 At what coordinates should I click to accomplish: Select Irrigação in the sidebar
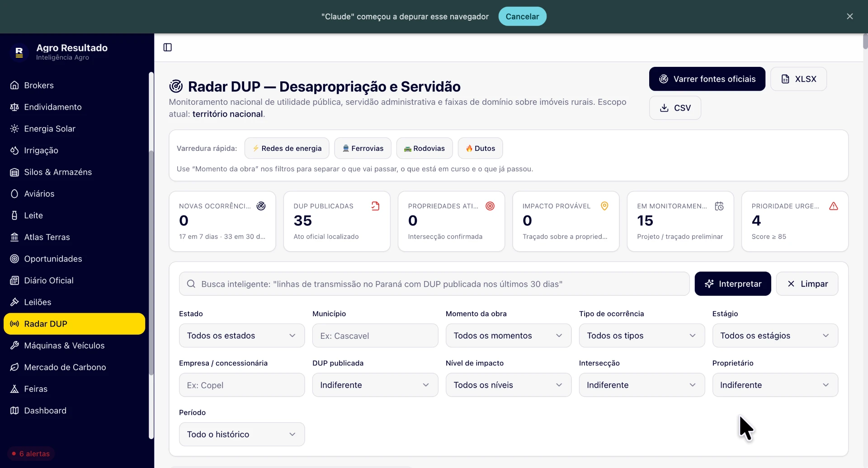coord(74,150)
